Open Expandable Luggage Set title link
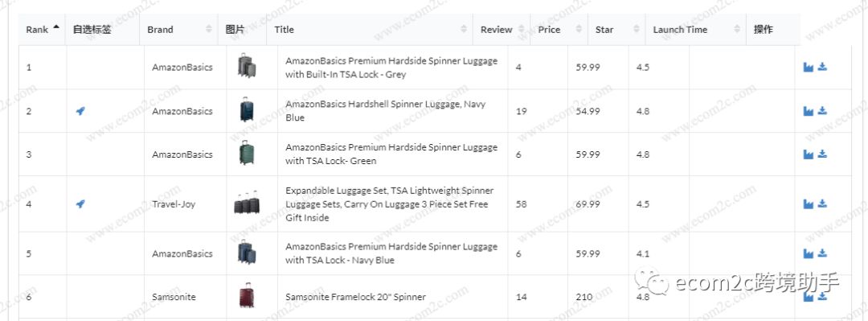This screenshot has width=868, height=321. click(389, 204)
